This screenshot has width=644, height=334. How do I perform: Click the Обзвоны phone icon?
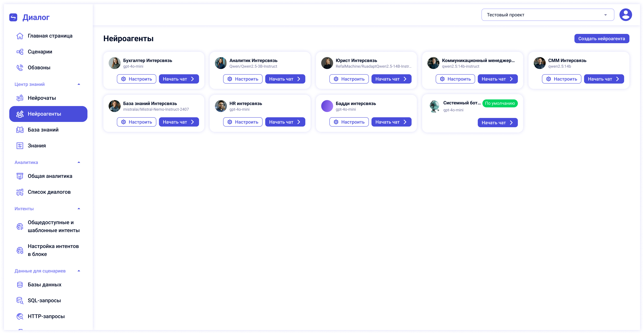pyautogui.click(x=20, y=68)
